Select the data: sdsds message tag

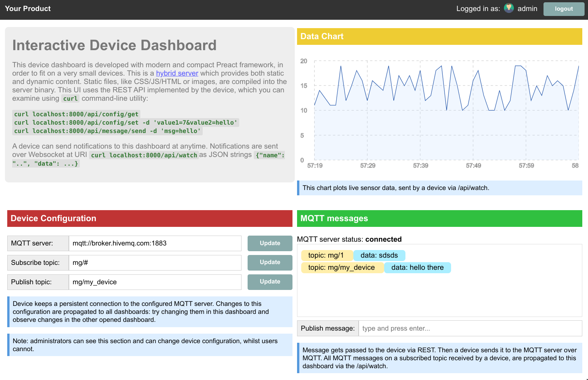379,255
